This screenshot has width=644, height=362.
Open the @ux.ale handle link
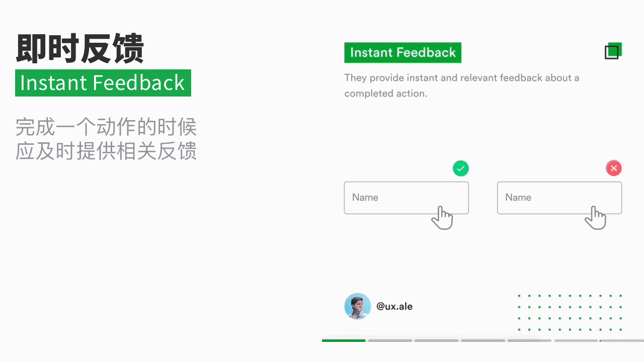[394, 306]
